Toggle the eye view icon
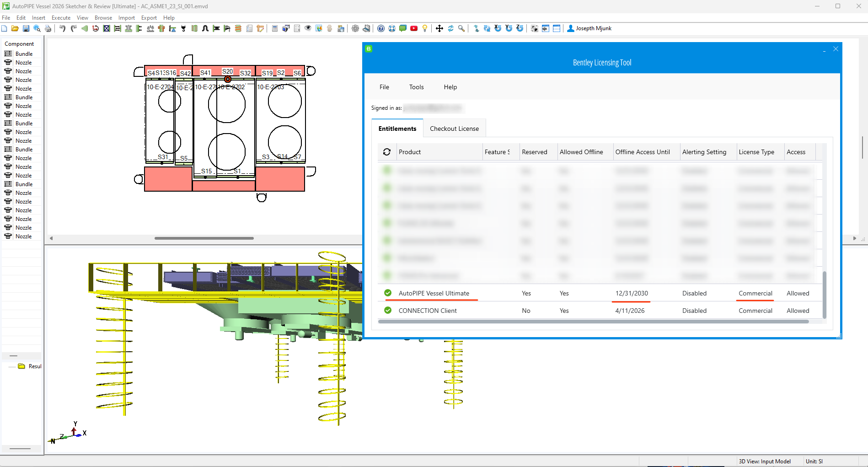The image size is (868, 467). 308,28
